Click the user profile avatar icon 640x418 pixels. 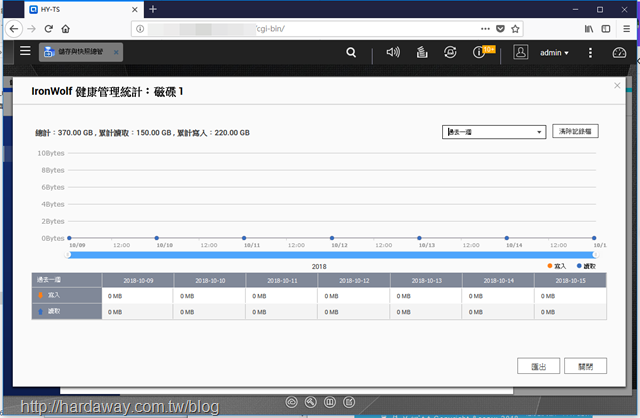coord(520,52)
